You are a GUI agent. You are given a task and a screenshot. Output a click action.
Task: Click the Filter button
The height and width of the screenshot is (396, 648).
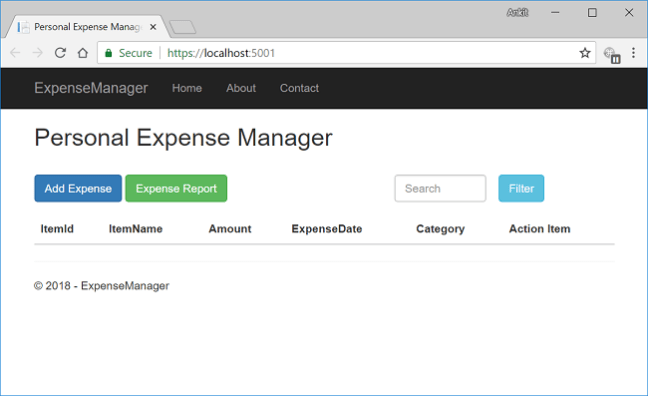521,188
